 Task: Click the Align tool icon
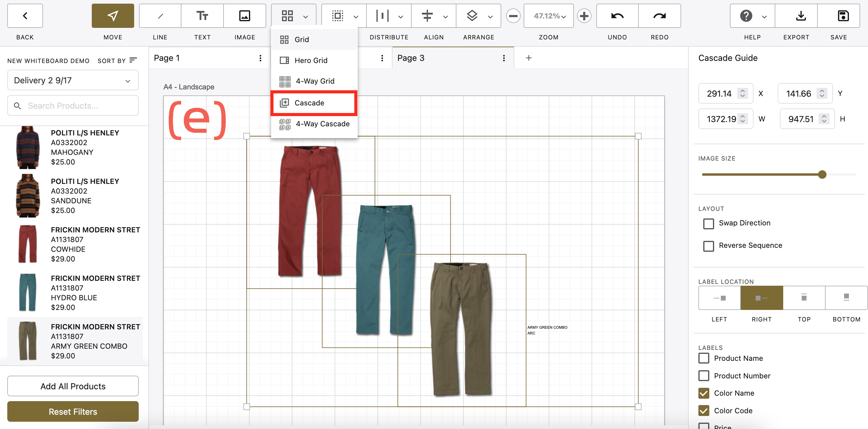pyautogui.click(x=428, y=15)
